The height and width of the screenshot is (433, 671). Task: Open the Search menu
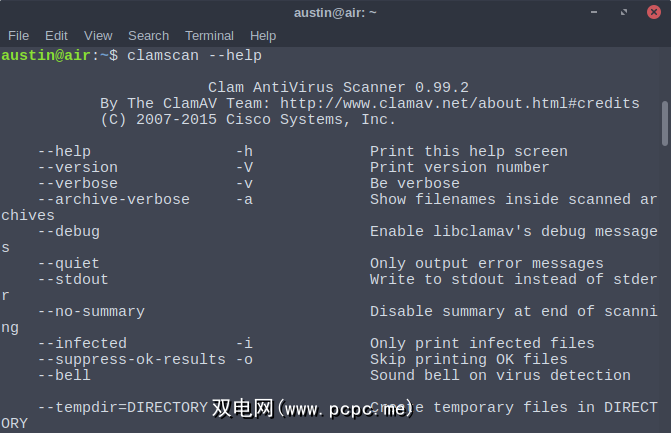148,35
